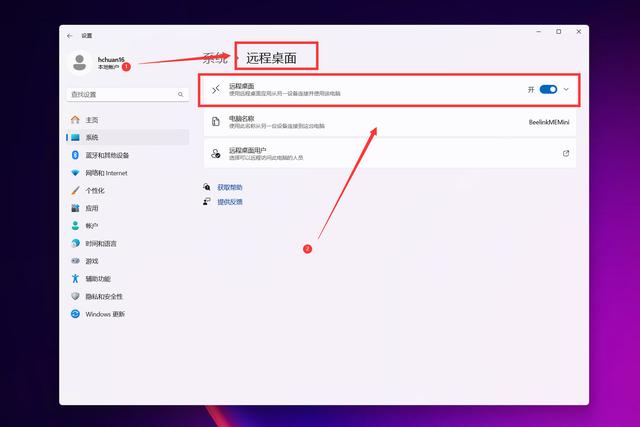Click the remote desktop arrows icon
640x427 pixels.
[x=216, y=89]
